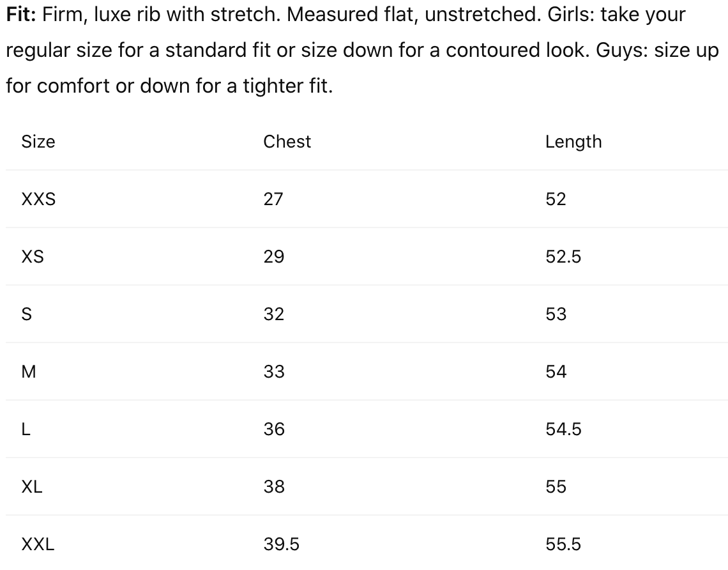The image size is (728, 570).
Task: Select the XXS size row label
Action: click(38, 199)
